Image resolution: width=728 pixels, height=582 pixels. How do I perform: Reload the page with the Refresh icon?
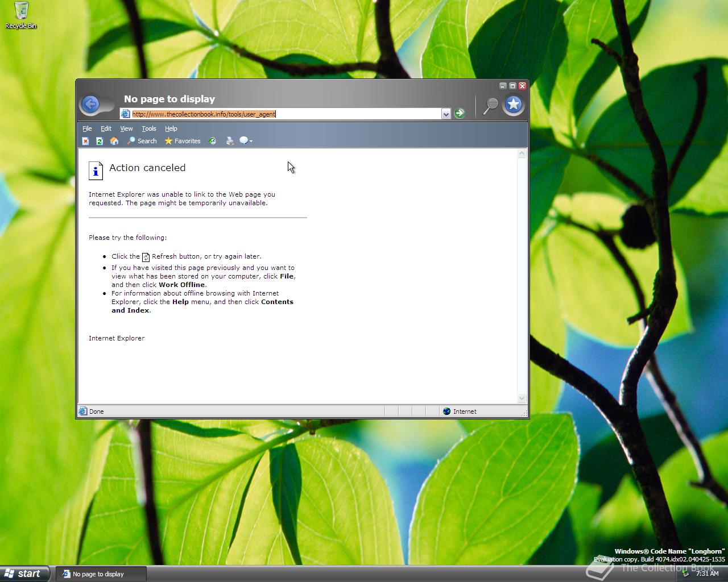click(100, 141)
